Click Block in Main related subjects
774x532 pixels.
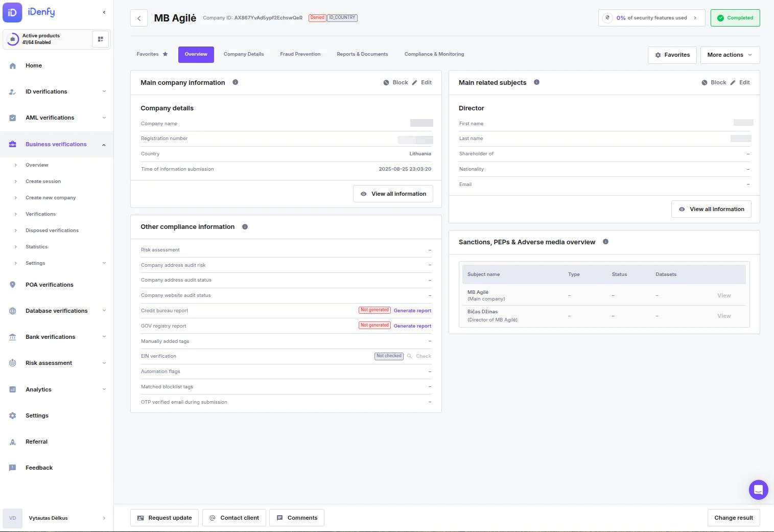point(714,82)
